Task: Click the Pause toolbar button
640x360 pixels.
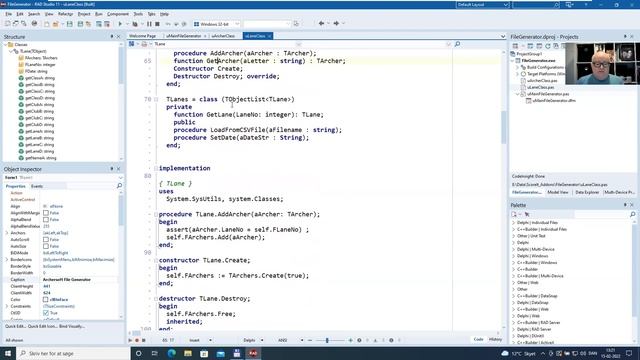Action: (149, 24)
